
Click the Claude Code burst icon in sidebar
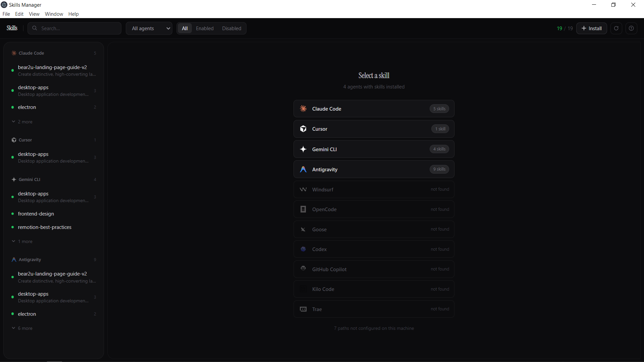coord(13,53)
